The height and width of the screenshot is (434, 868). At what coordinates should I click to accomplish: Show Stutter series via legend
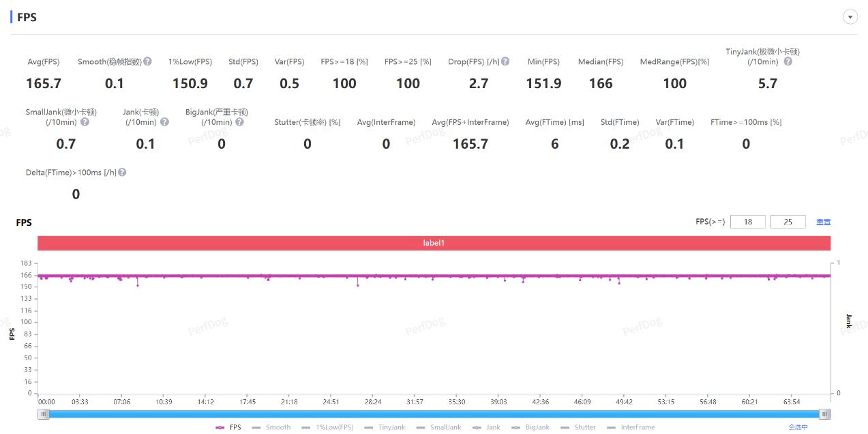click(x=578, y=427)
